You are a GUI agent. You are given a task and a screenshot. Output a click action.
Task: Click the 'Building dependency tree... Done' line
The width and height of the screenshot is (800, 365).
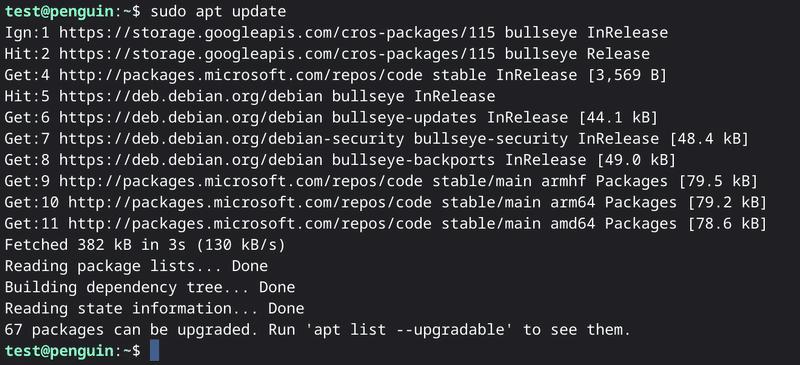[x=150, y=287]
